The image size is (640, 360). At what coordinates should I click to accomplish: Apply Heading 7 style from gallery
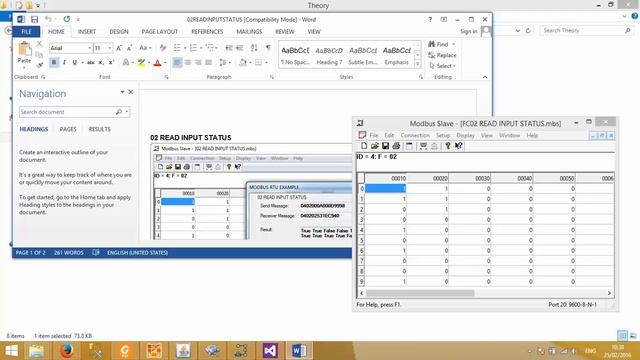(329, 56)
